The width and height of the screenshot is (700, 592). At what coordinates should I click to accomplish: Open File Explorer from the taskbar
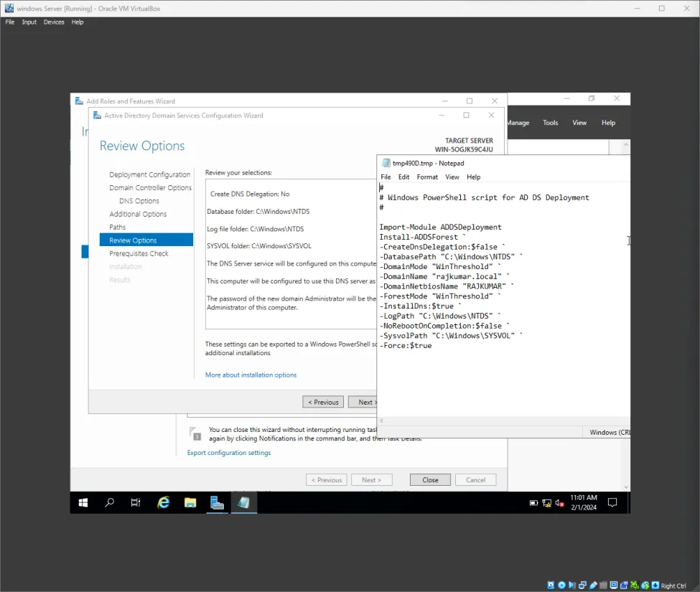click(190, 503)
